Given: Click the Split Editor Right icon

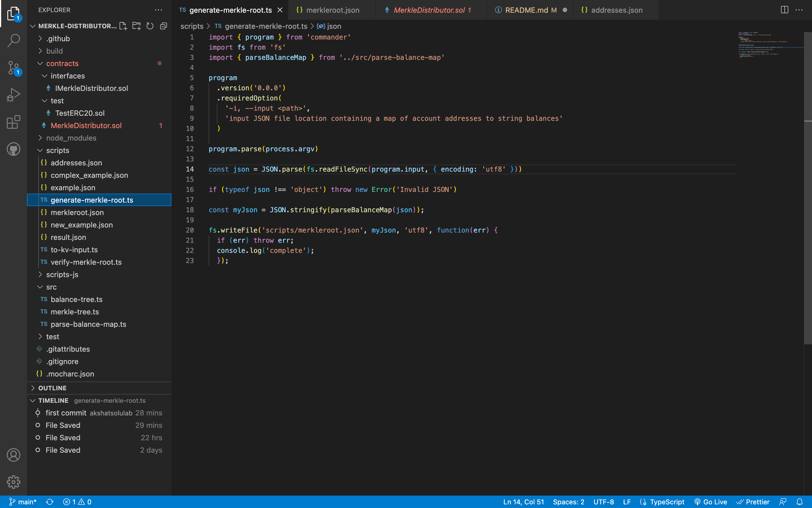Looking at the screenshot, I should click(784, 10).
